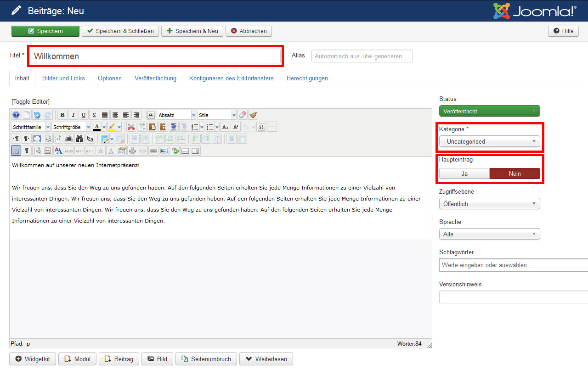Switch editor to fullscreen mode
This screenshot has height=369, width=588.
coord(37,139)
